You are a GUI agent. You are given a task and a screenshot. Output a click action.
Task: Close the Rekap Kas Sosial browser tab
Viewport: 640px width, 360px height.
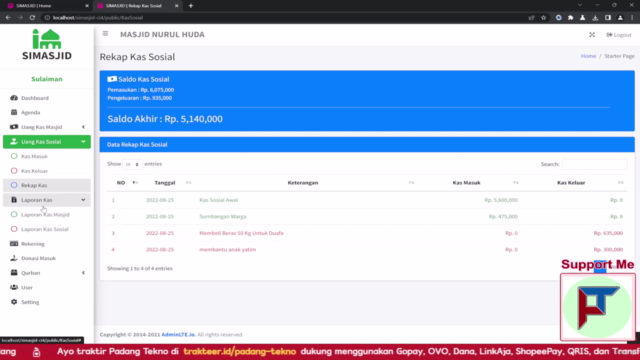tap(176, 6)
